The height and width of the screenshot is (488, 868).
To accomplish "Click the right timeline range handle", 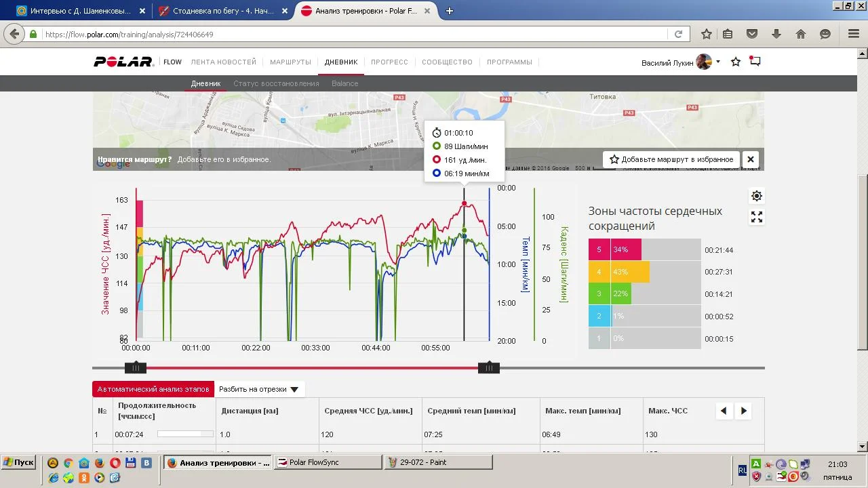I will click(x=488, y=368).
